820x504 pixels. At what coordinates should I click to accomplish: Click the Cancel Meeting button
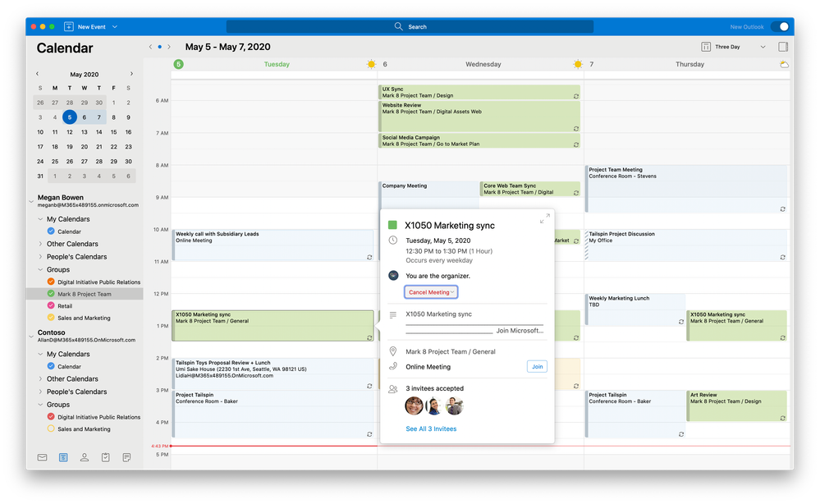pos(431,292)
